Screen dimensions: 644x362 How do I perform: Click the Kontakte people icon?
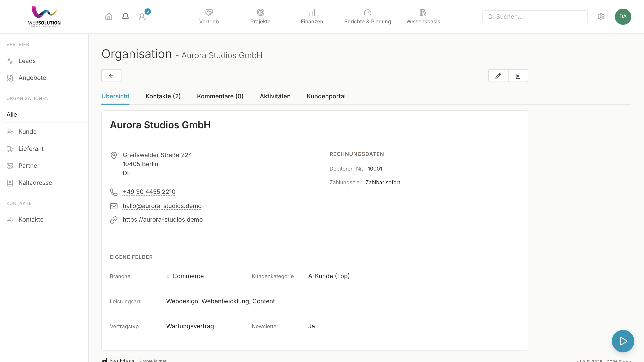tap(10, 220)
